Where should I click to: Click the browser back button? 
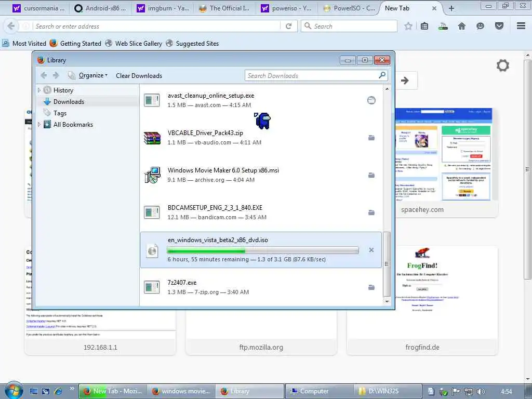click(x=11, y=26)
